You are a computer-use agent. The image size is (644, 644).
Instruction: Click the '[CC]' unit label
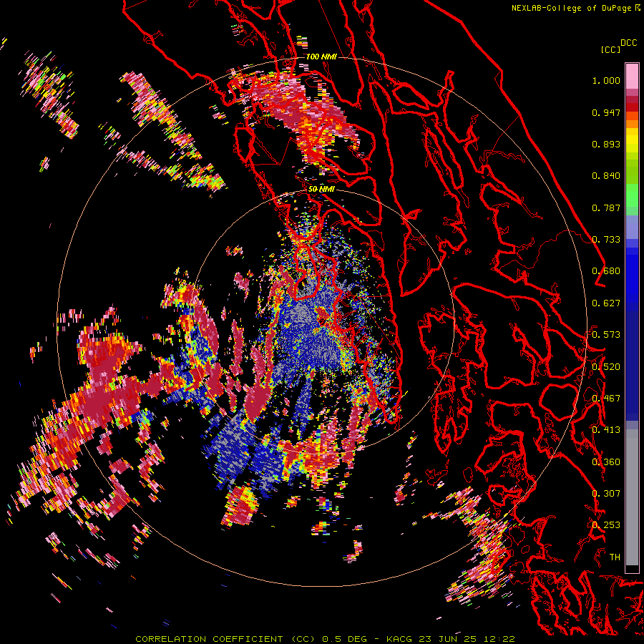tap(610, 49)
